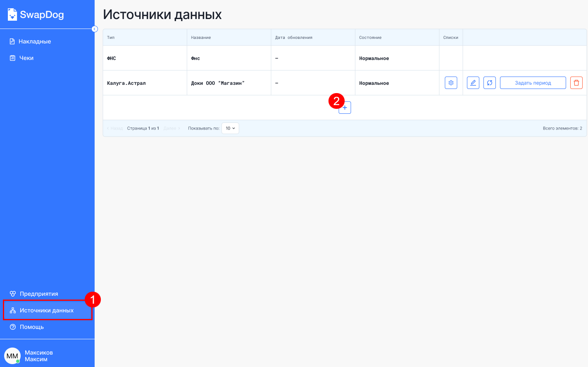Delete the Калуга.Астрал source with trash icon
The width and height of the screenshot is (588, 367).
point(576,83)
